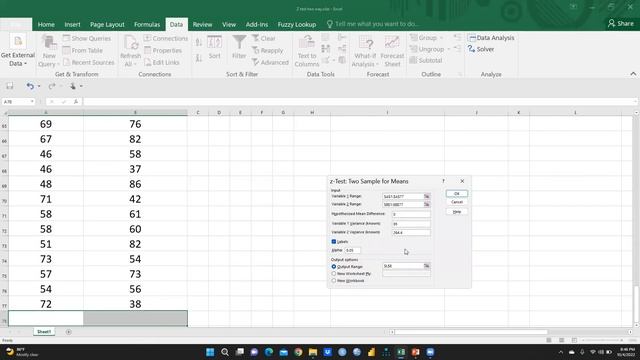
Task: Click Save icon in quick access toolbar
Action: (x=9, y=86)
